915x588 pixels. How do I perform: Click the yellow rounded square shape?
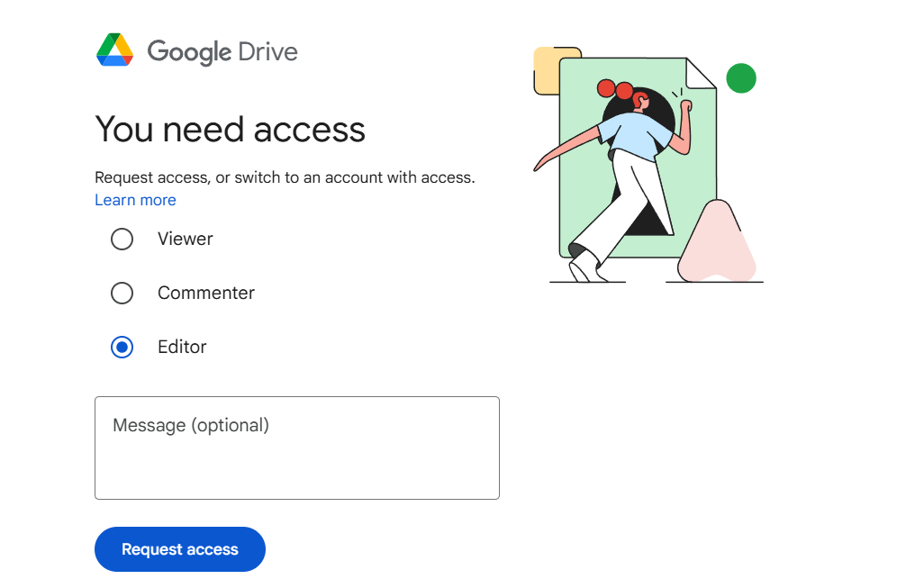click(x=545, y=70)
